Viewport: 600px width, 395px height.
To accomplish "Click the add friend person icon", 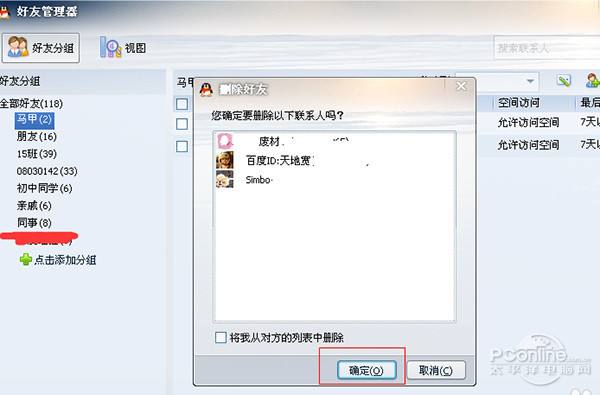I will click(x=592, y=80).
